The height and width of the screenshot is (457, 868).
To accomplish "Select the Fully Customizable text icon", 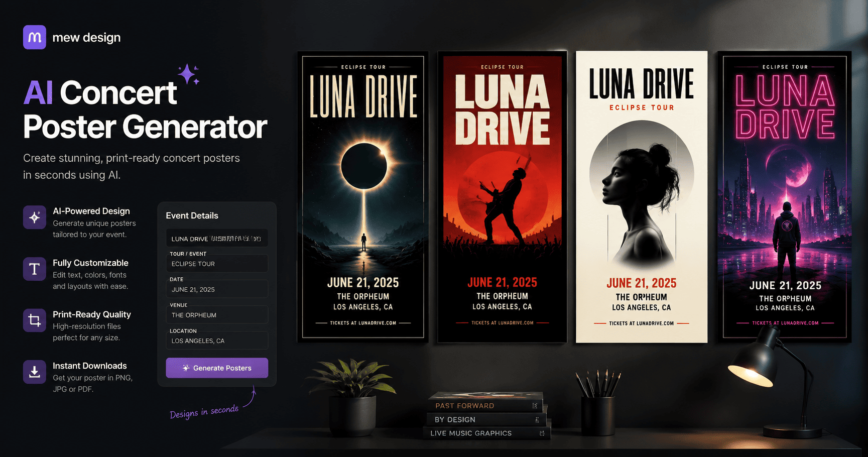I will tap(35, 269).
